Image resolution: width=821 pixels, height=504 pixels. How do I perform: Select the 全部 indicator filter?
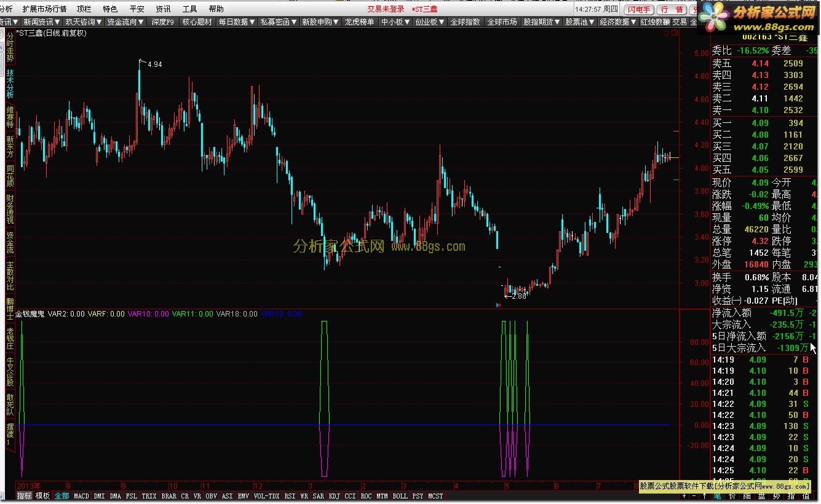coord(61,496)
